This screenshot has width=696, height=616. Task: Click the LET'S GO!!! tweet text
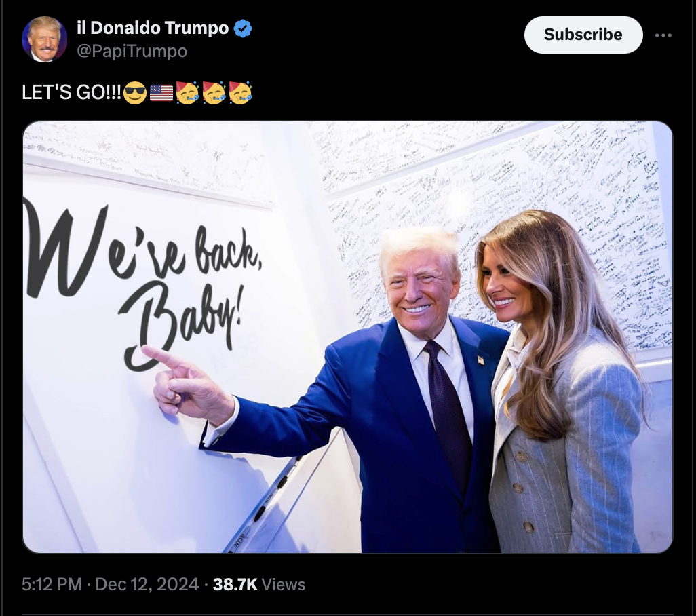pos(71,93)
